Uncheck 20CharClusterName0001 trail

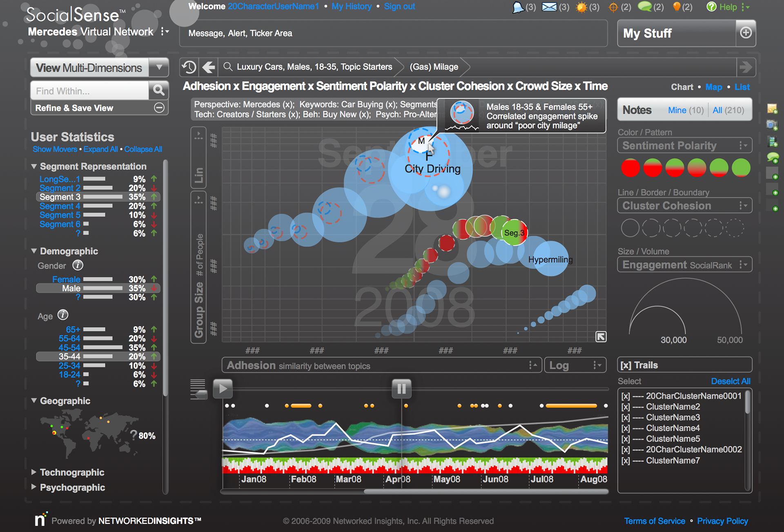(x=625, y=396)
